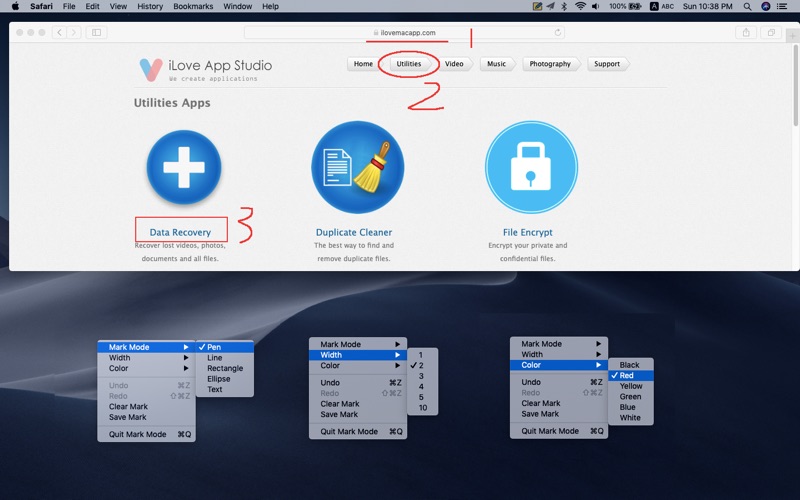Click the menu bar clock Sun 10:38 PM
This screenshot has width=800, height=500.
(x=707, y=7)
